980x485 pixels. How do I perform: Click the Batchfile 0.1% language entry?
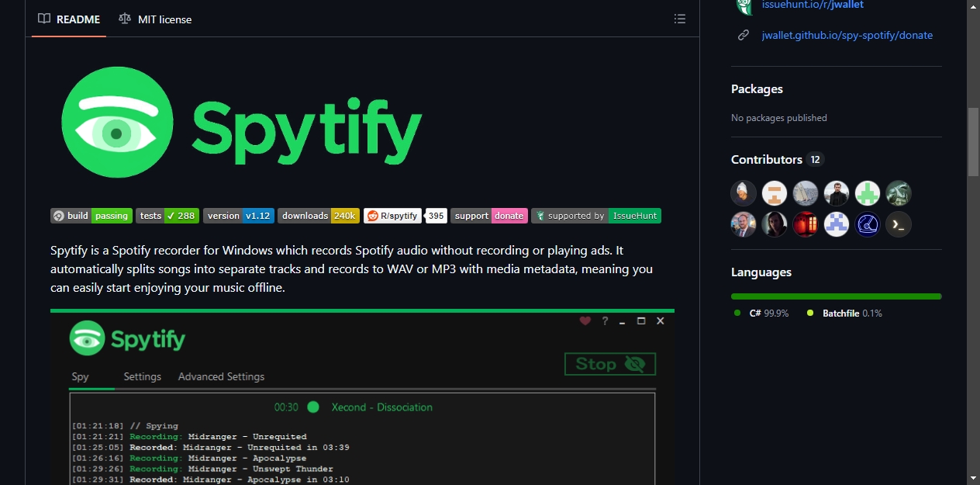click(x=844, y=314)
